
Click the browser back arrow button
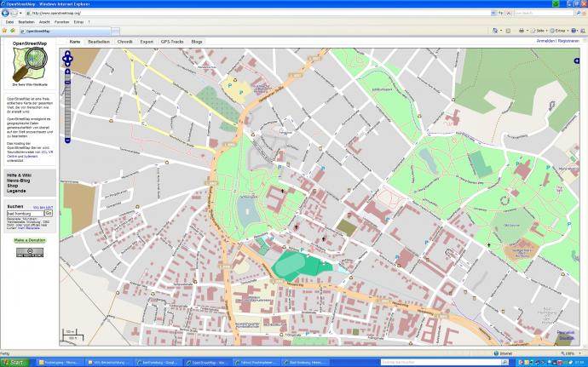click(x=7, y=14)
